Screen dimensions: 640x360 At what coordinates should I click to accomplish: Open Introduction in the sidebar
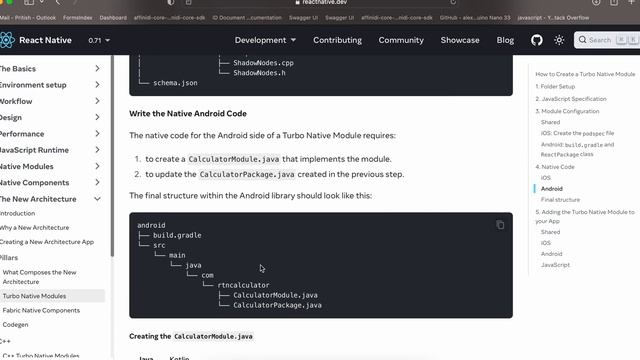(18, 213)
